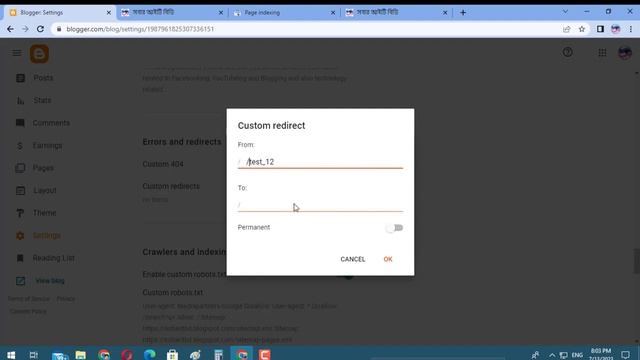Click the ENG language indicator
This screenshot has width=640, height=360.
click(577, 355)
